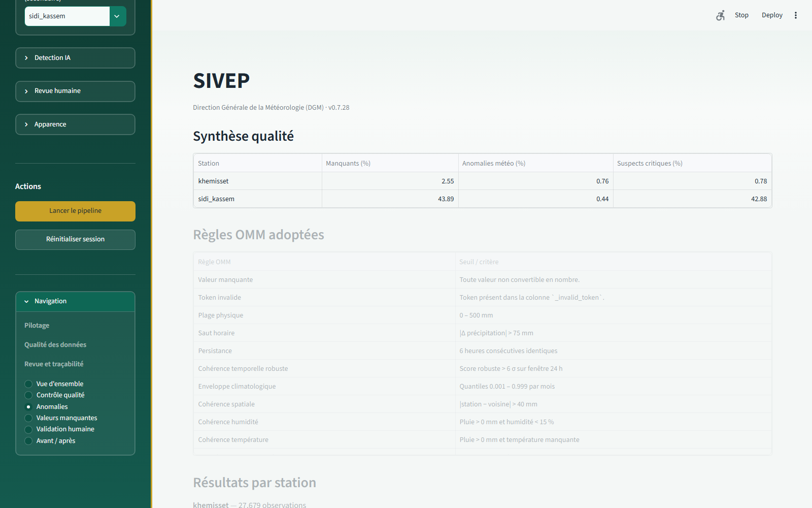Screen dimensions: 812x508
Task: Click the Seuil / critère column header
Action: click(613, 262)
